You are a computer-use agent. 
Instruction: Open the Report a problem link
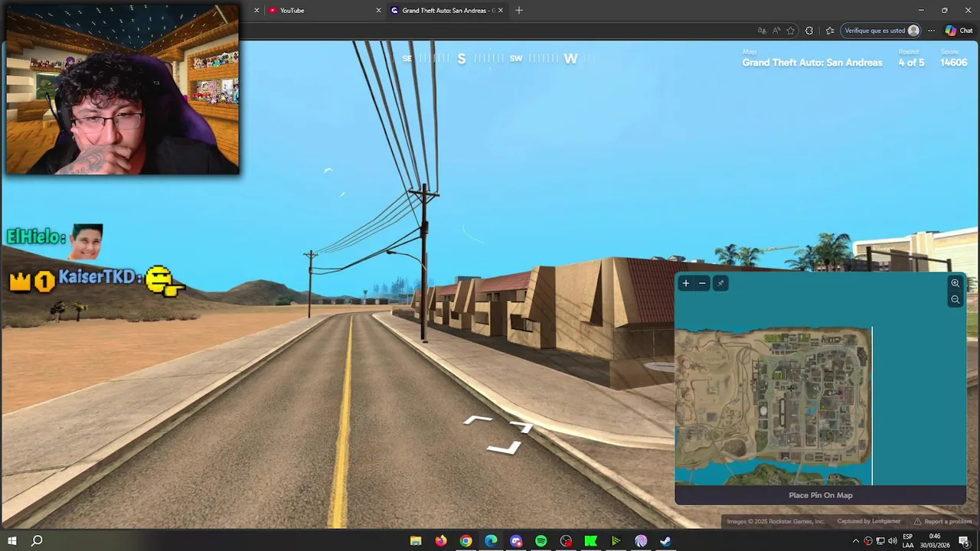tap(942, 521)
